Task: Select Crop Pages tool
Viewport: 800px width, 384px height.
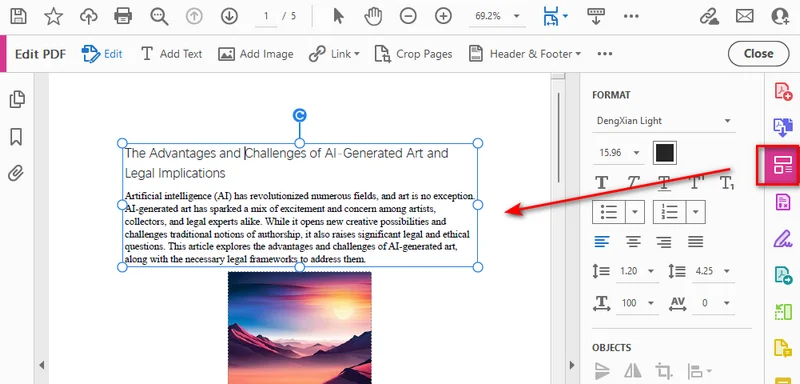Action: 413,54
